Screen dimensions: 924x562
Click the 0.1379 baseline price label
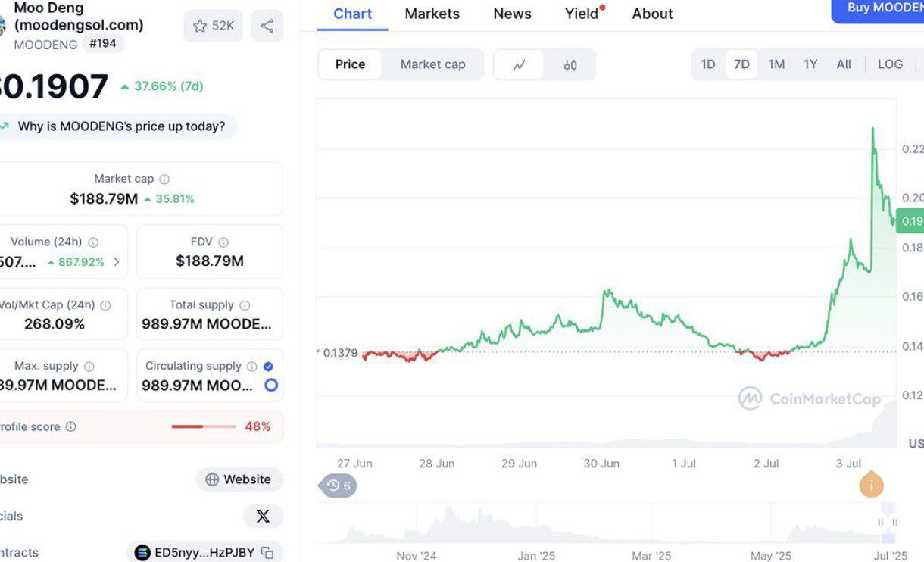340,353
